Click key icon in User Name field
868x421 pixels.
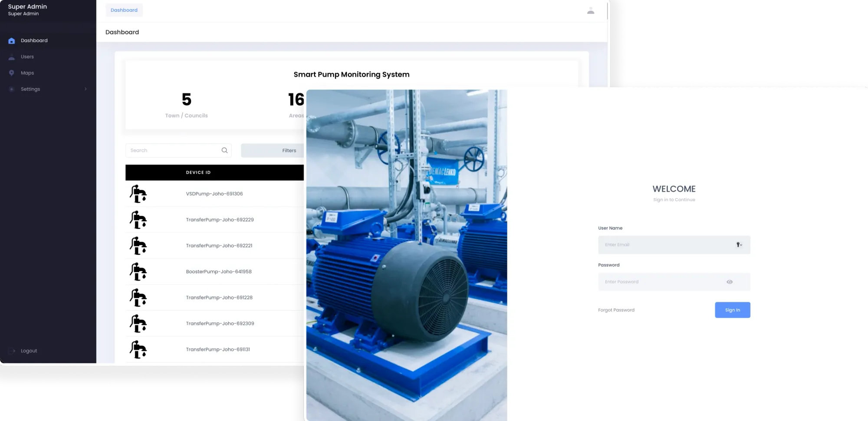pos(739,245)
